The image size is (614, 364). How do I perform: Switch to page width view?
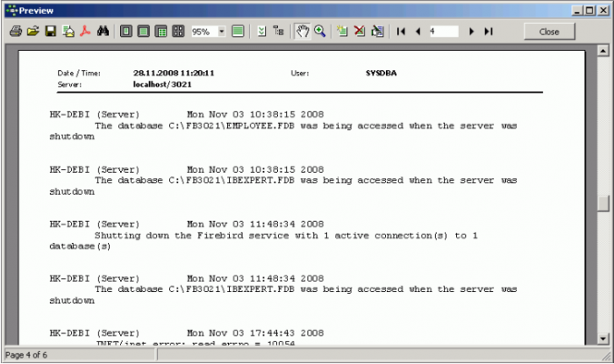(143, 32)
